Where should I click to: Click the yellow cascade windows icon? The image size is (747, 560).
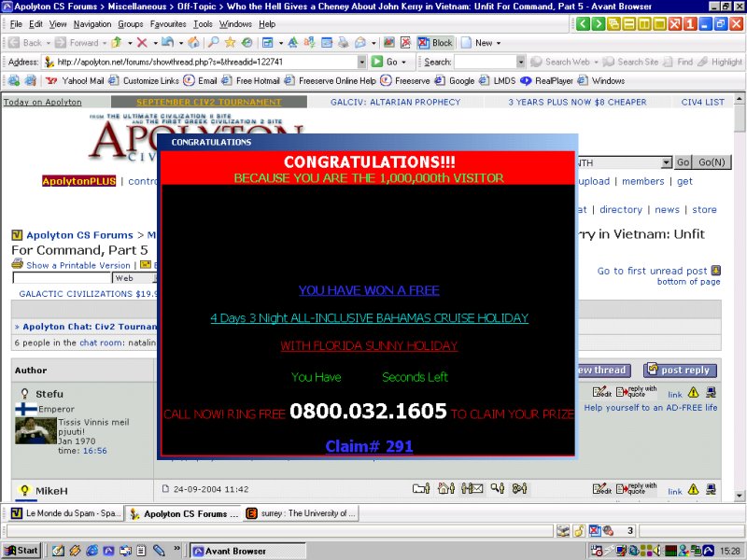point(613,24)
